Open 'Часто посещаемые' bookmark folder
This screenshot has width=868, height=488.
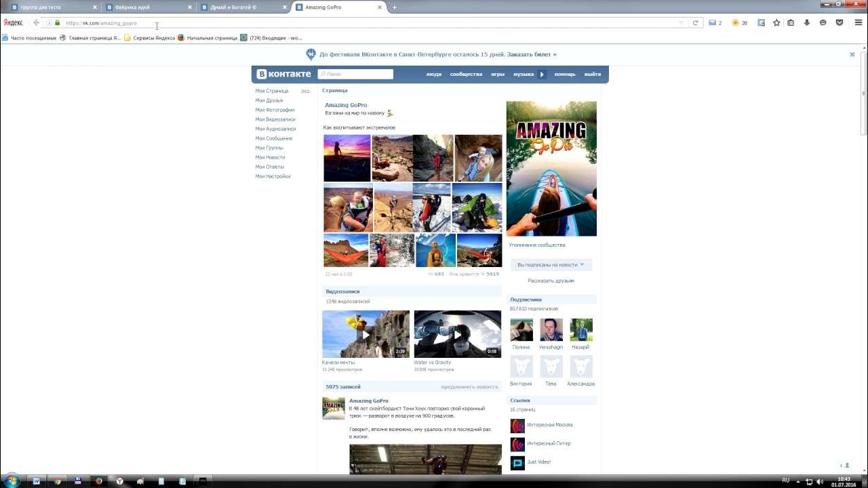point(29,38)
